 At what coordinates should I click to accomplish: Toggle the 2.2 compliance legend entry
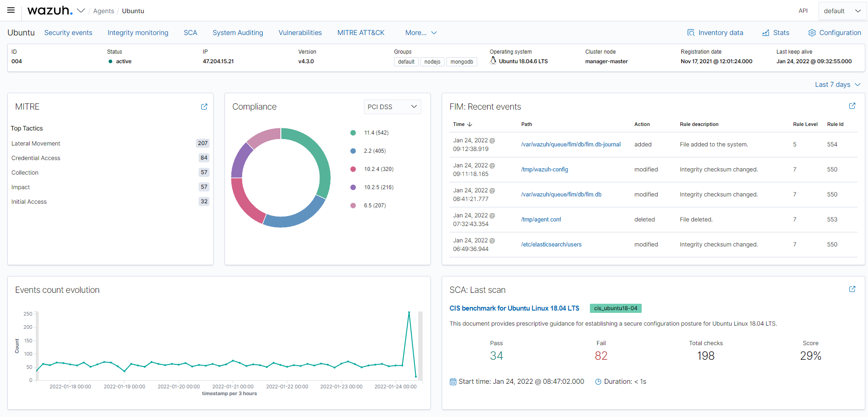tap(374, 151)
